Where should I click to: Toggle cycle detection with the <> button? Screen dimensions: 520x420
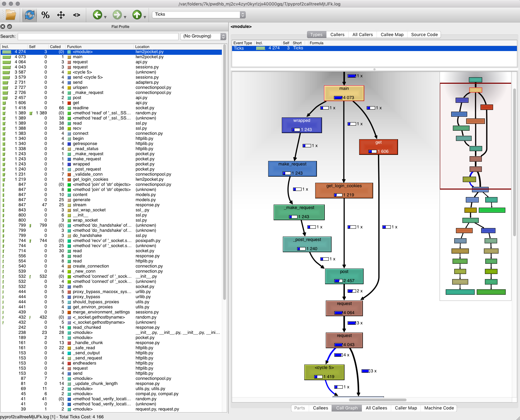point(77,15)
